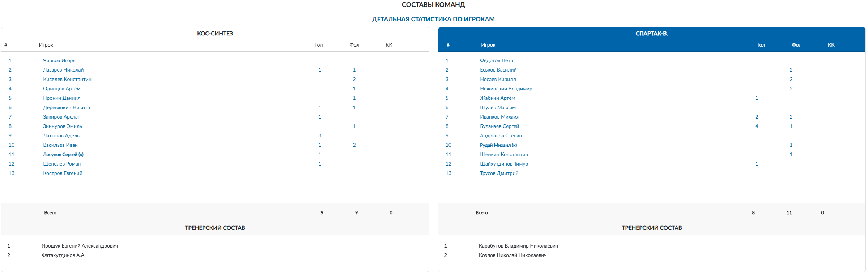Click player Андрюков Степан

pos(501,136)
